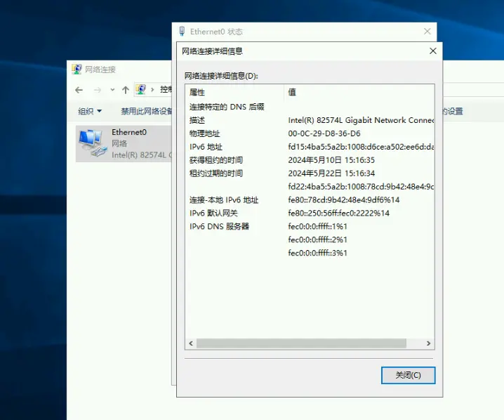504x420 pixels.
Task: Click the control panel icon in address bar
Action: click(141, 90)
